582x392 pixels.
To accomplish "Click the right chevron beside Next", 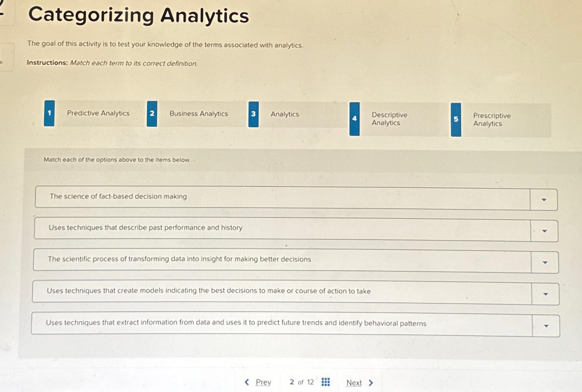I will pos(371,383).
